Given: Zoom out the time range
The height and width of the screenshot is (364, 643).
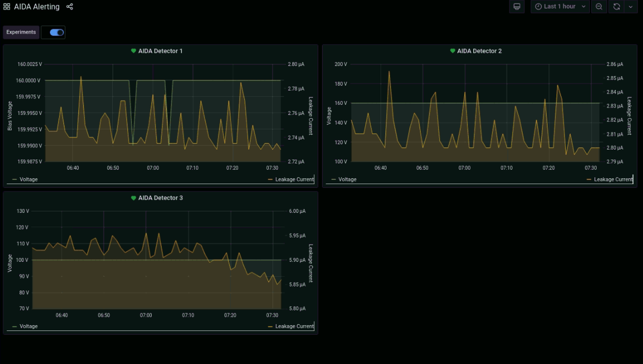Looking at the screenshot, I should [x=599, y=6].
